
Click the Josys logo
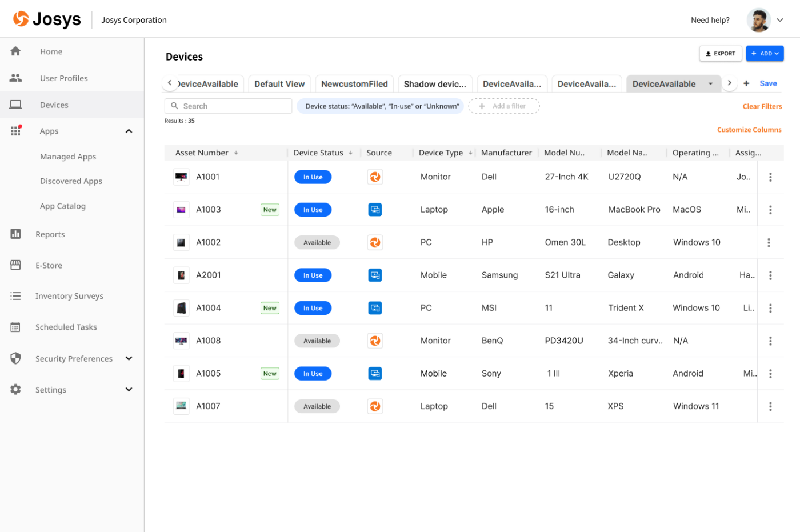47,19
